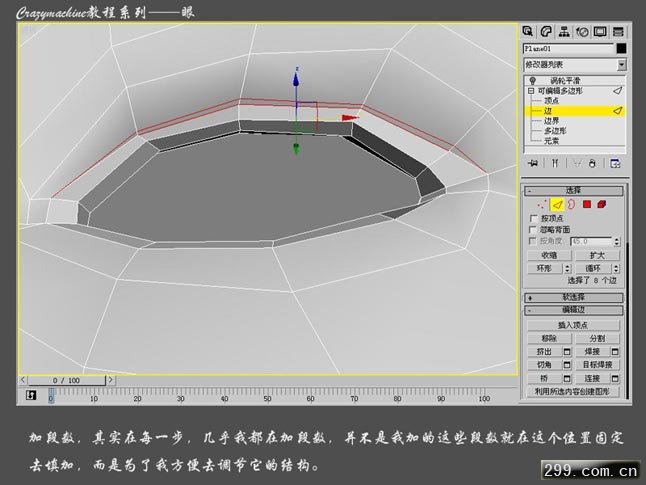Expand the 软选择 rollout
Screen dimensions: 646x485
tap(573, 297)
